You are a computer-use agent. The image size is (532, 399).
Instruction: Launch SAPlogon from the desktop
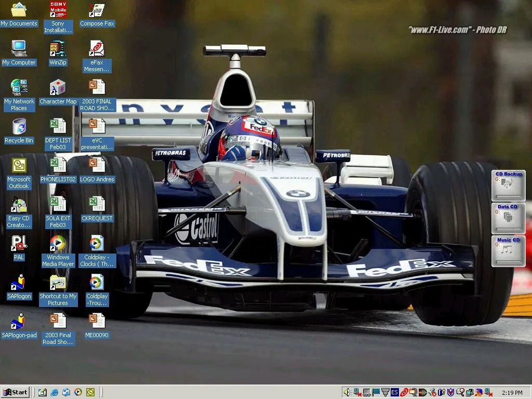[x=19, y=283]
